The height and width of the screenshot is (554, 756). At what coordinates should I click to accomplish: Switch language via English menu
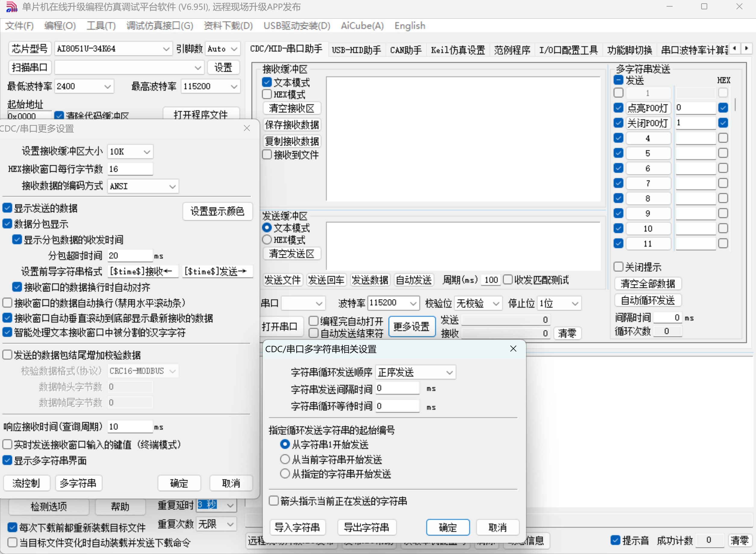coord(409,26)
